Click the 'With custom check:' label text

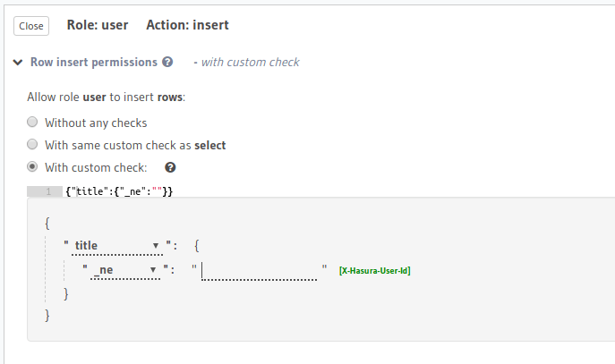tap(101, 167)
